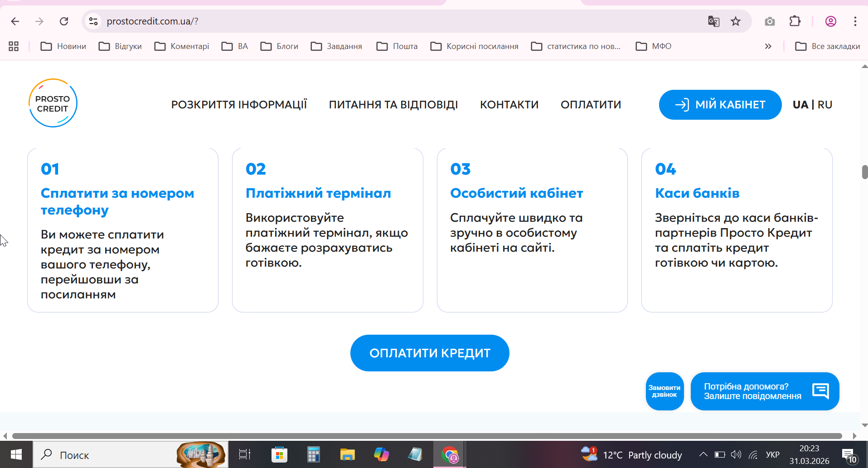Click the page's vertical scrollbar thumb
The image size is (868, 468).
[x=864, y=172]
